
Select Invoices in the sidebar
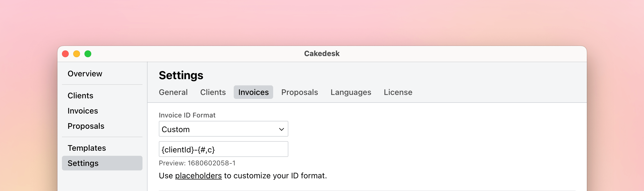click(x=83, y=111)
